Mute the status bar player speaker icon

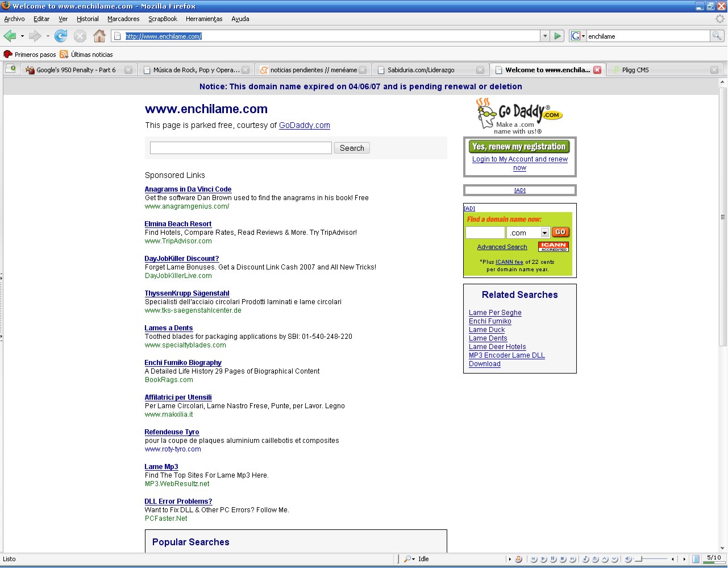628,559
